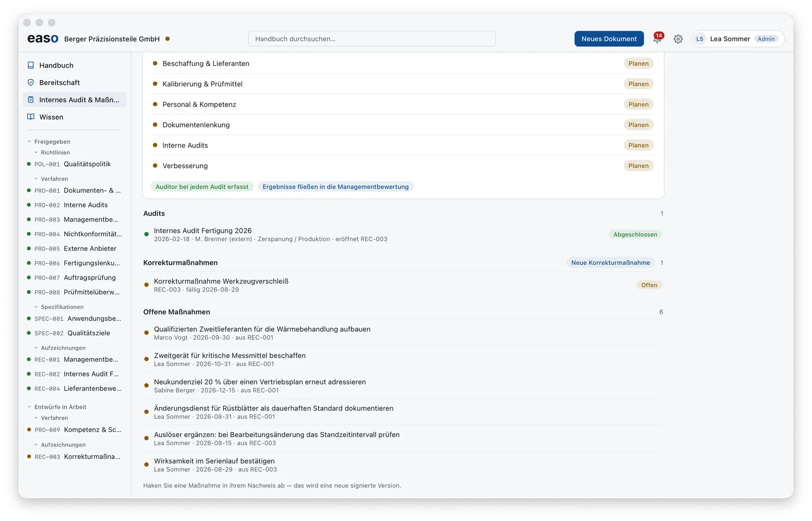The image size is (812, 521).
Task: Click the Handbuch durchsuchen search field
Action: point(372,39)
